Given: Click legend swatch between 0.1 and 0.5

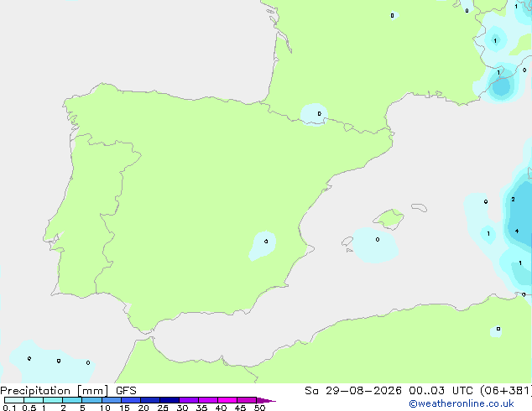Looking at the screenshot, I should [x=14, y=400].
